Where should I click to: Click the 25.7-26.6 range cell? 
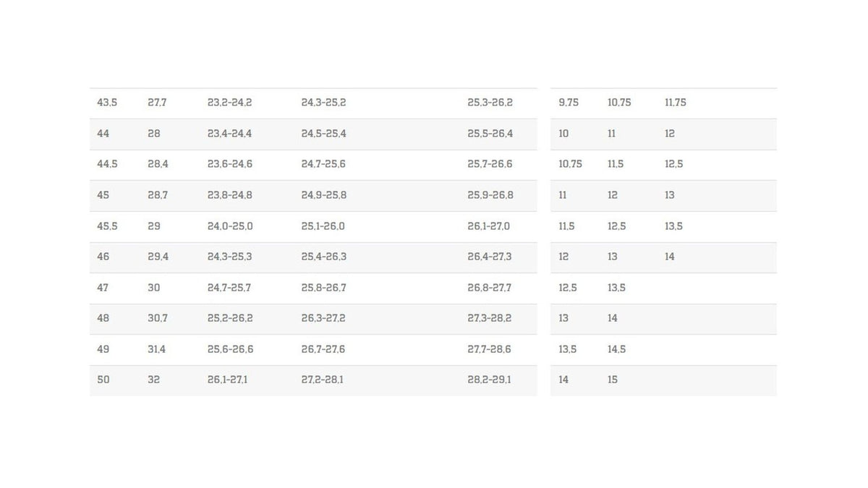(490, 164)
